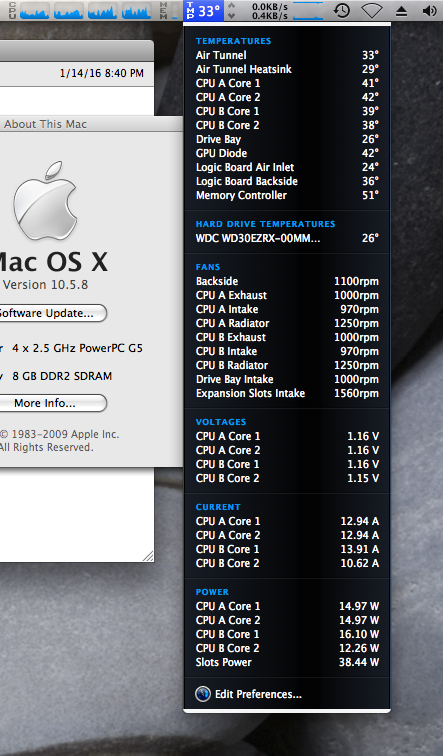
Task: Open the Time Machine menu bar icon
Action: coord(342,10)
